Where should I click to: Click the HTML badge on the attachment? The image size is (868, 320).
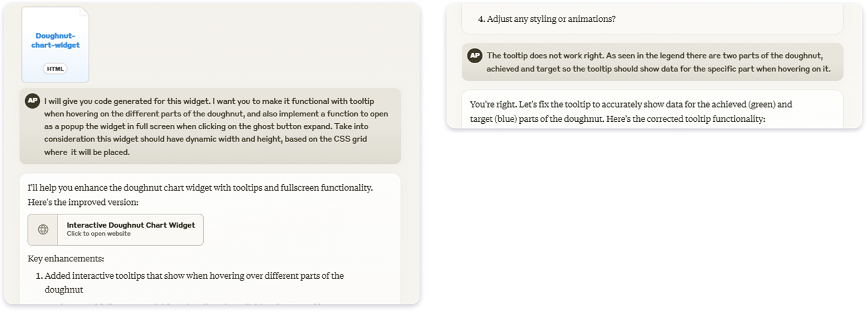click(55, 69)
